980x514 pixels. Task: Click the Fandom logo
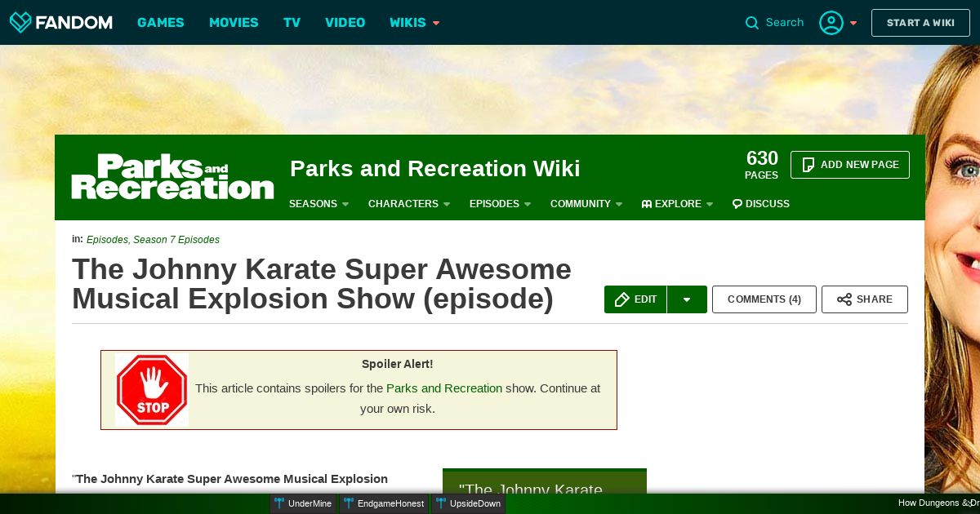click(60, 22)
